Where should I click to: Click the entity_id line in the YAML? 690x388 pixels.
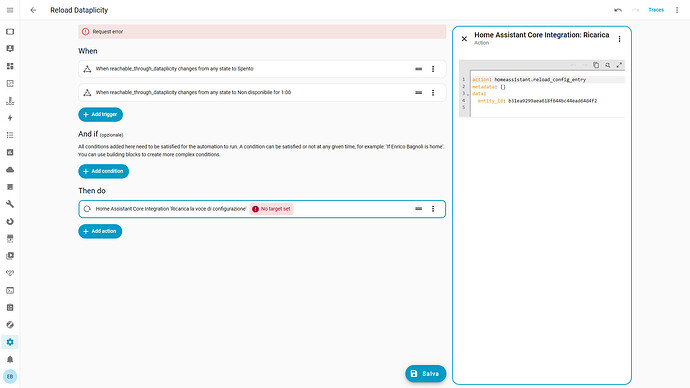[x=547, y=101]
